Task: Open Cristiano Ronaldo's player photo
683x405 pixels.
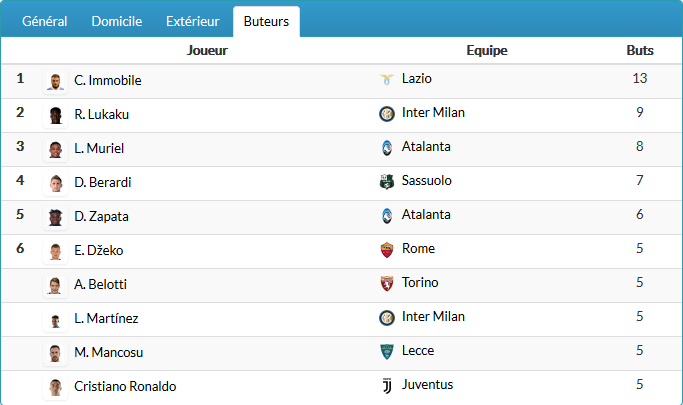Action: click(56, 387)
